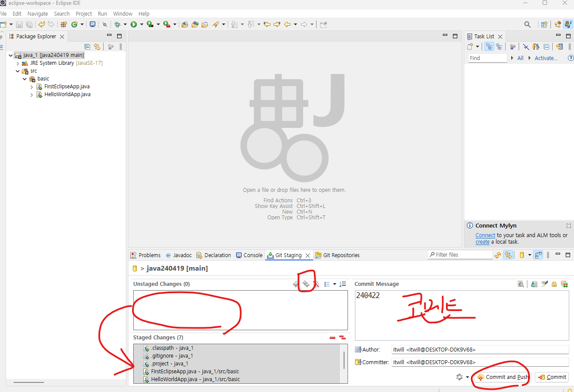Run the program with green Run button
The width and height of the screenshot is (574, 392).
[134, 24]
